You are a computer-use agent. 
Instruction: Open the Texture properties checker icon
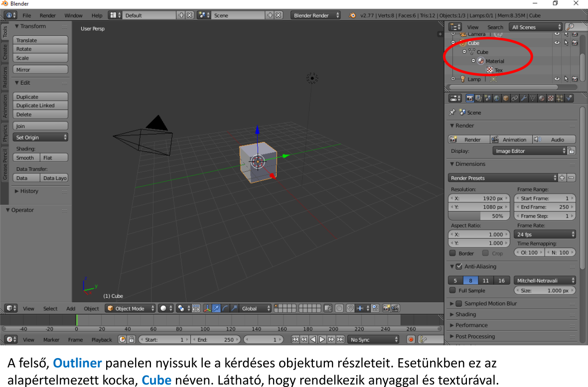(551, 98)
